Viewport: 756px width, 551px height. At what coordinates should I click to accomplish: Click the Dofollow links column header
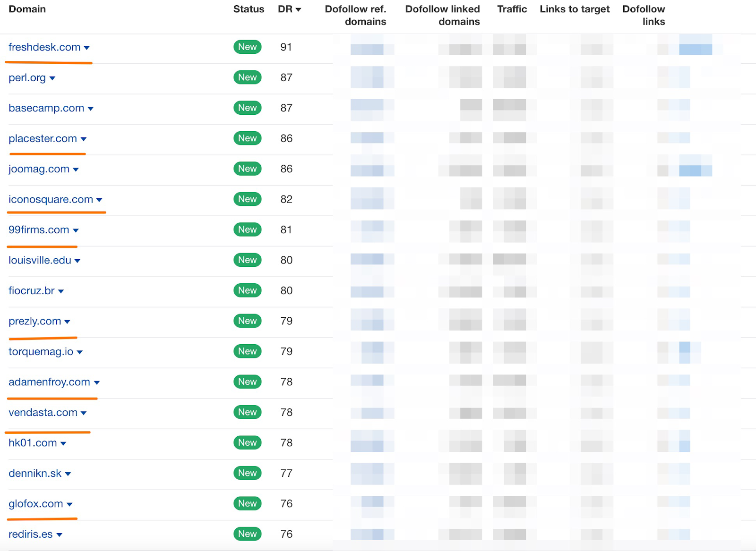644,16
